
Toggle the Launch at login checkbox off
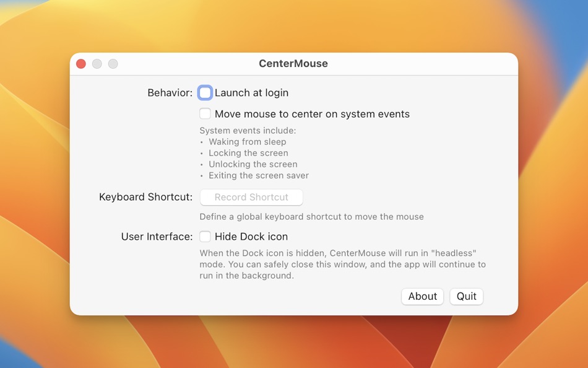[x=205, y=92]
